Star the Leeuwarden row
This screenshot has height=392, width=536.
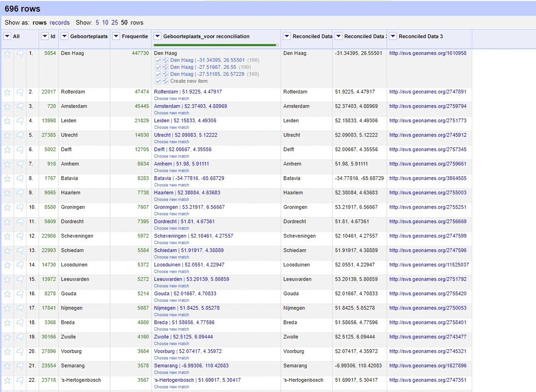point(7,280)
